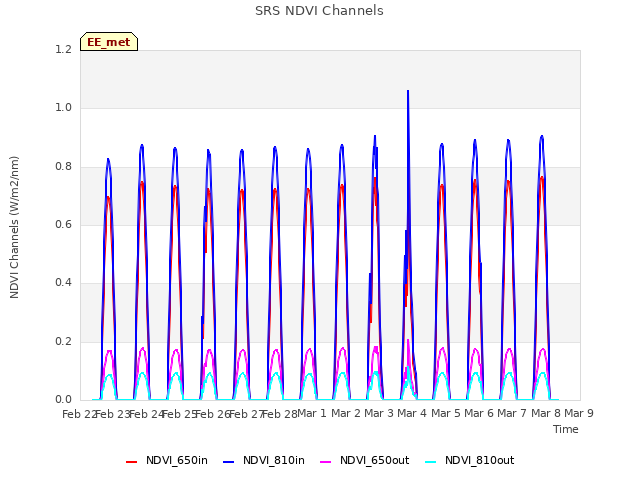Click the chart title SRS NDVI Channels
The height and width of the screenshot is (480, 640).
coord(319,11)
